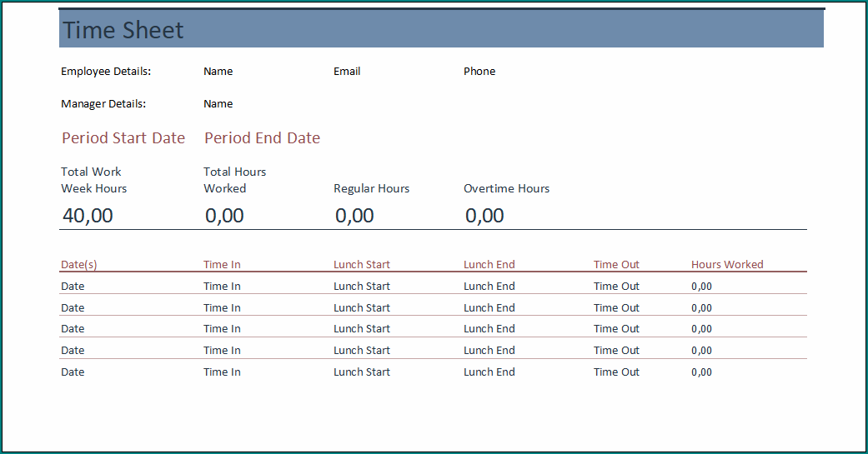Select the Date cell in fourth row
The height and width of the screenshot is (454, 868).
(73, 351)
